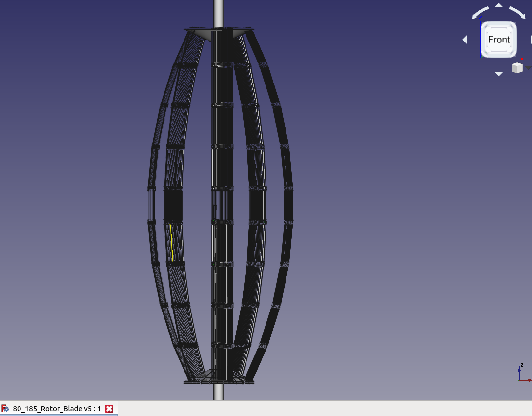Click the FreeCAD document icon on the tab

[5, 409]
